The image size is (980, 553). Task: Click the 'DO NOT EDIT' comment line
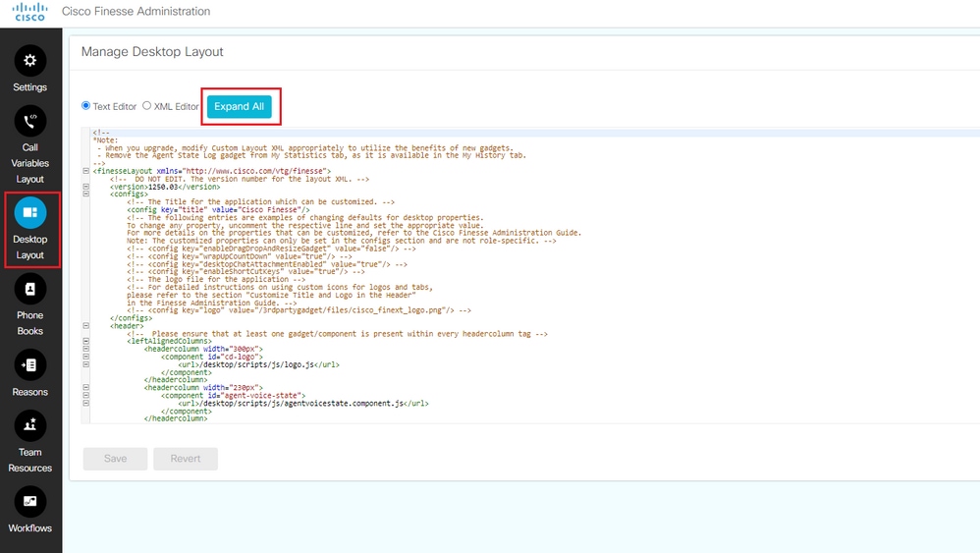pos(240,179)
